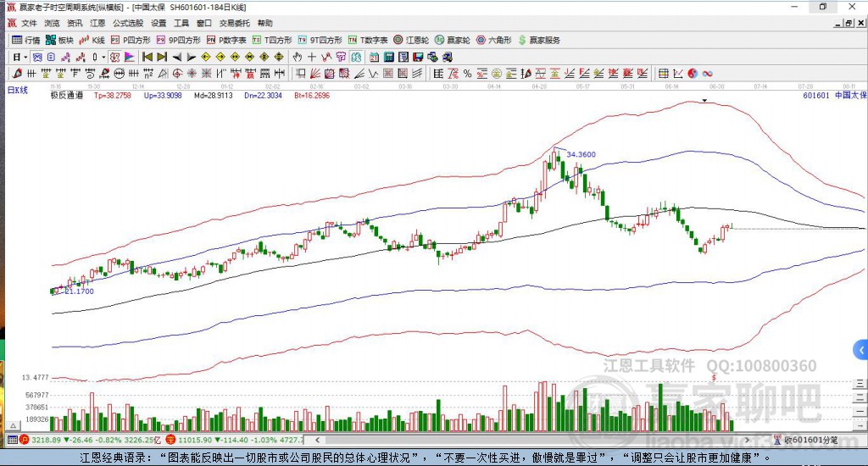Expand the blue side panel chevron
Screen dimensions: 868x466
(x=860, y=350)
